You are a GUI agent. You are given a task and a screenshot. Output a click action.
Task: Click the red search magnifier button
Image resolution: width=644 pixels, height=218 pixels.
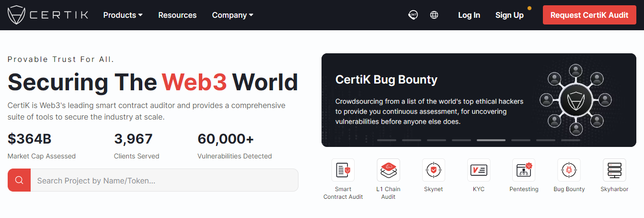tap(19, 180)
